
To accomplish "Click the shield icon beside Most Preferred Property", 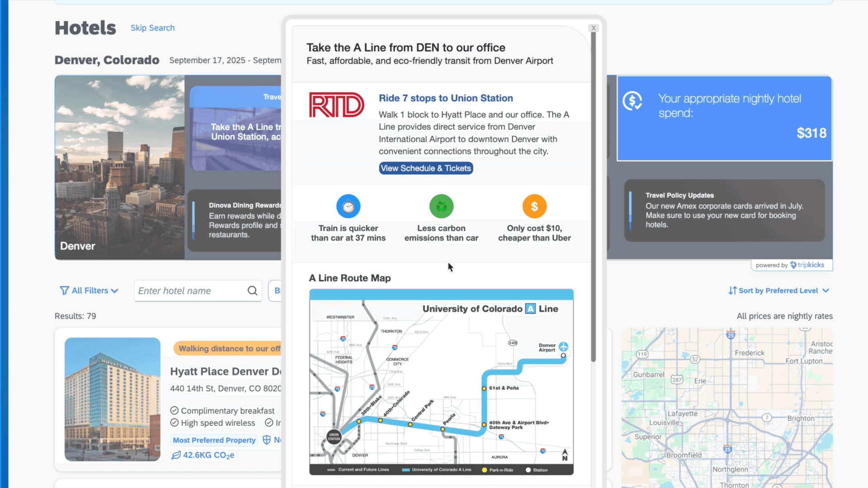I will tap(267, 440).
